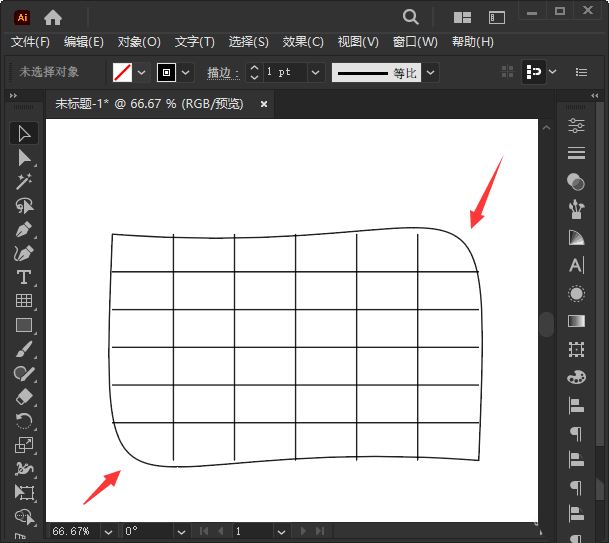Select the Blob Brush tool
The image size is (609, 543).
(x=24, y=373)
